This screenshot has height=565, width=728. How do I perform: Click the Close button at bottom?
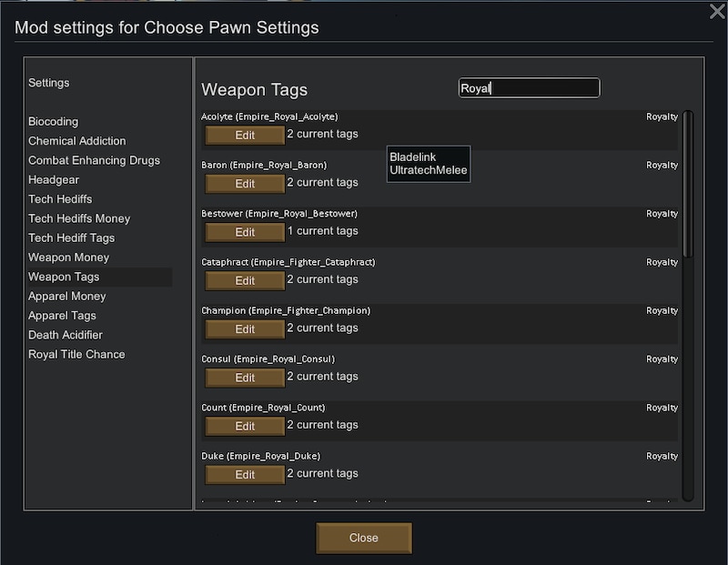pos(364,538)
